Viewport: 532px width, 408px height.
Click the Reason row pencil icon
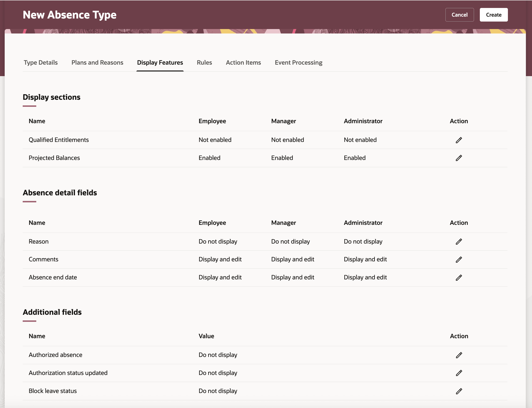[459, 242]
